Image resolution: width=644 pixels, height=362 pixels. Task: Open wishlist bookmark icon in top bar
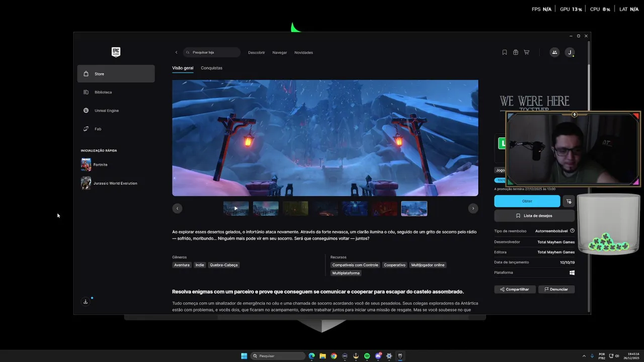pos(505,52)
